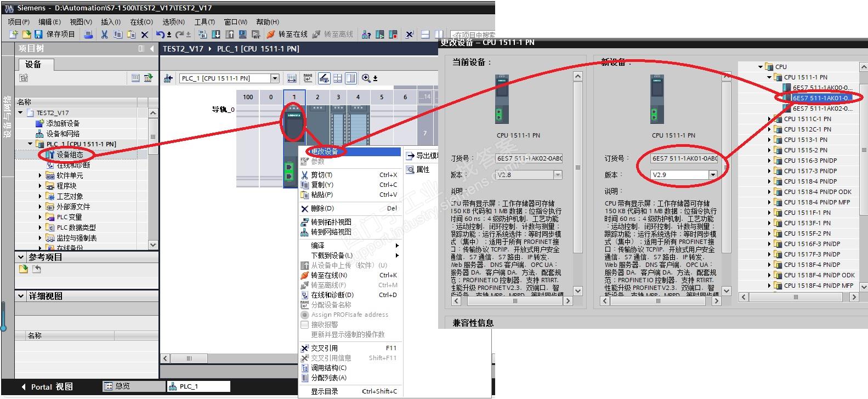Click the Compile icon in main toolbar
The image size is (868, 399).
pos(202,35)
